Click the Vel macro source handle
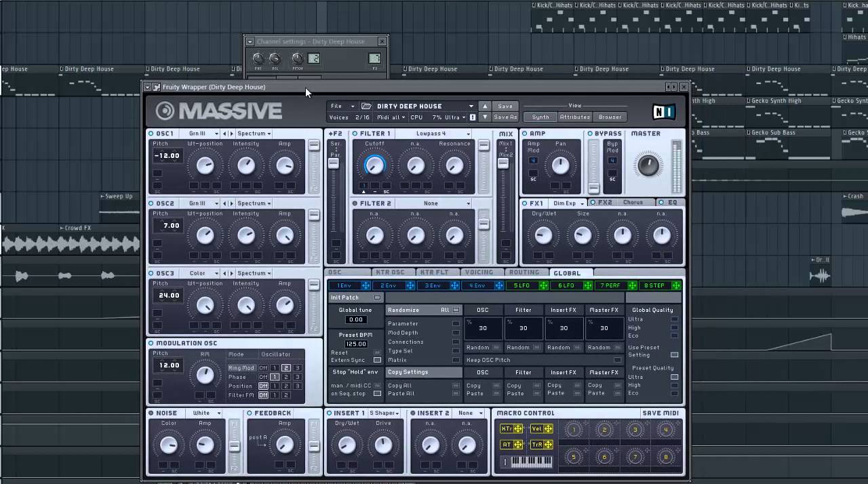868x484 pixels. [x=548, y=428]
